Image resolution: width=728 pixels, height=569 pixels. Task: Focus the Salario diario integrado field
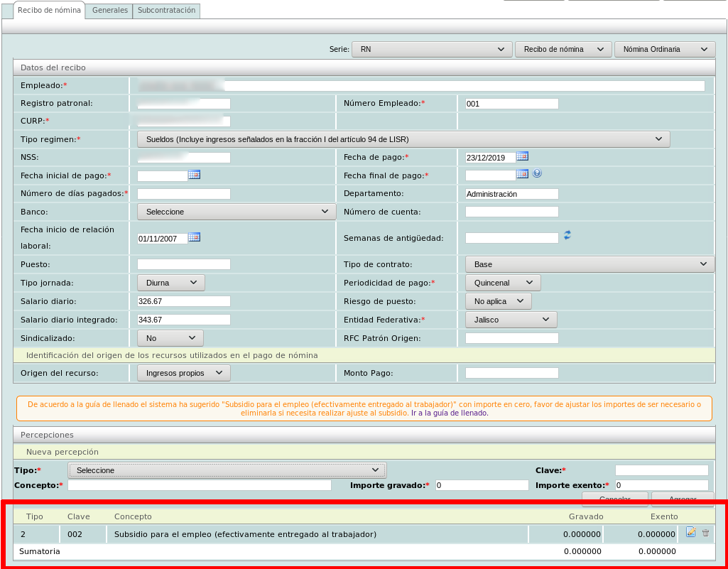pyautogui.click(x=184, y=320)
